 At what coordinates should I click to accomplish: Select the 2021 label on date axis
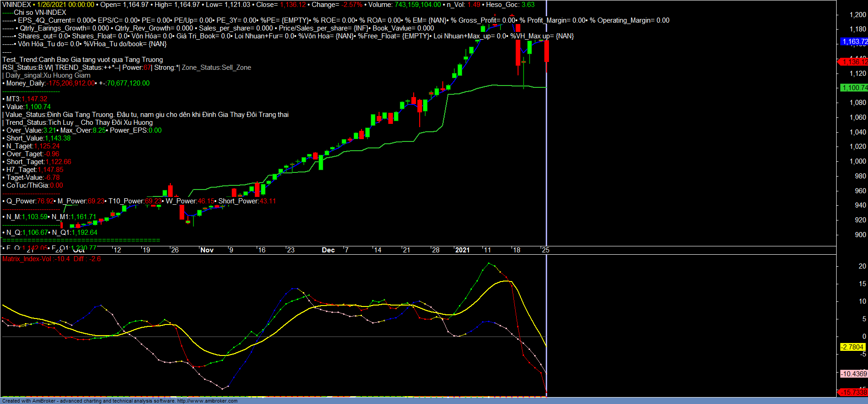coord(462,250)
